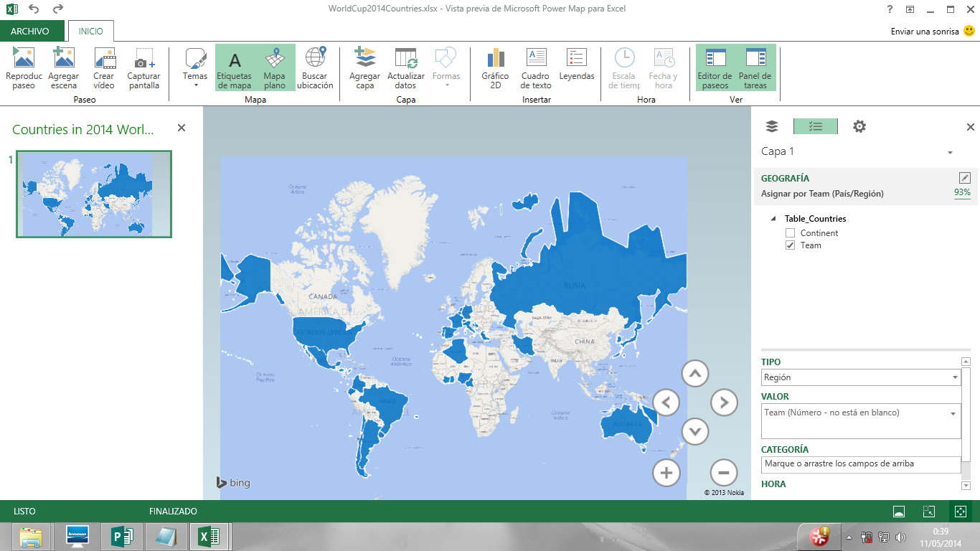
Task: Toggle the Mapa plano flat map
Action: tap(275, 68)
